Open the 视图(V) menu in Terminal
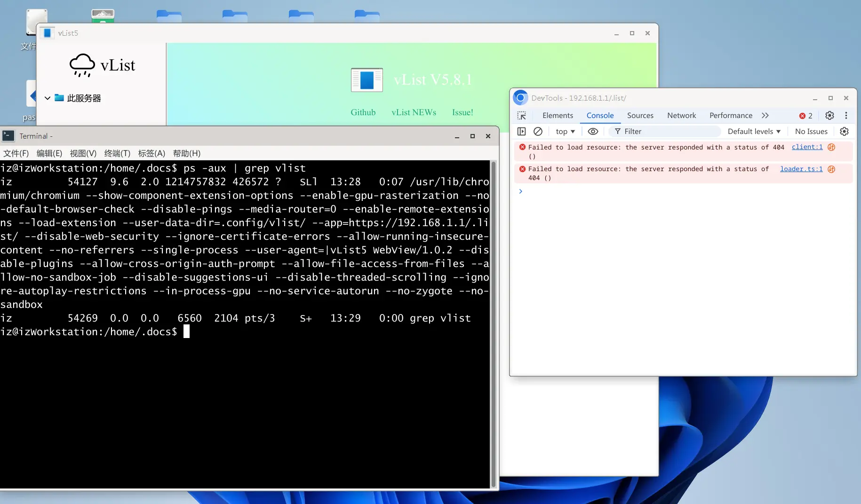This screenshot has width=861, height=504. coord(83,153)
